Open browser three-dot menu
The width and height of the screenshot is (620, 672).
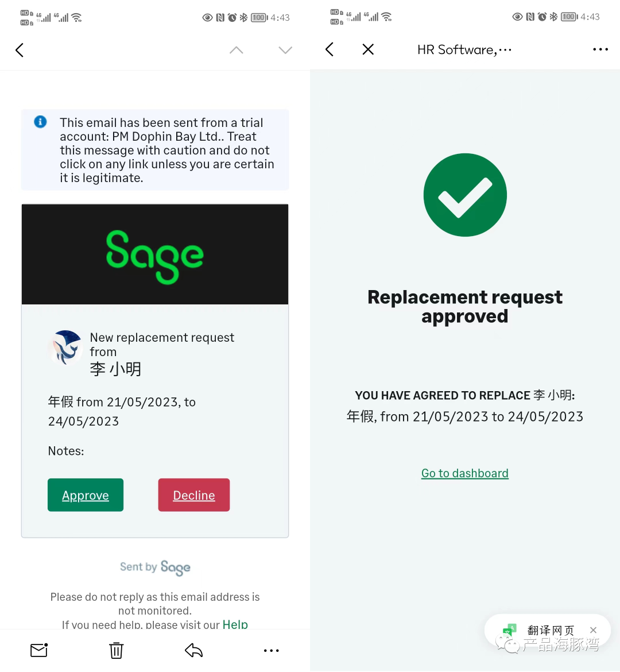click(x=600, y=49)
